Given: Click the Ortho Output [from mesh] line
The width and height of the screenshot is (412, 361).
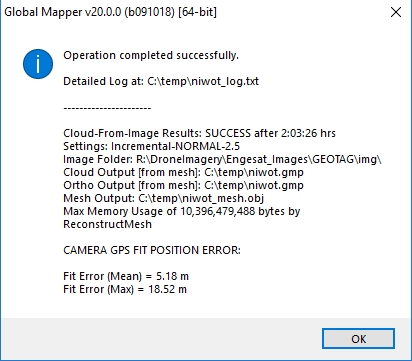Looking at the screenshot, I should 183,185.
